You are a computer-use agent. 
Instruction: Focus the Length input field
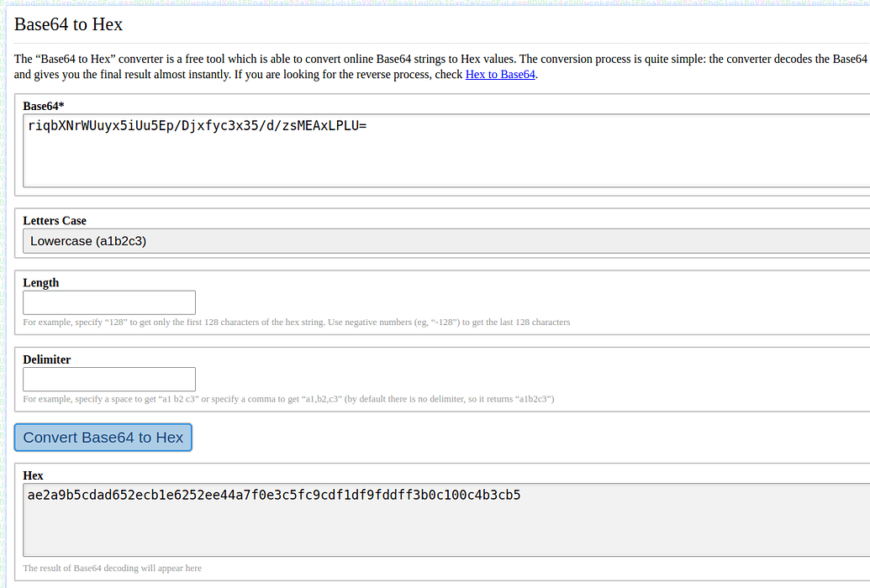point(109,302)
